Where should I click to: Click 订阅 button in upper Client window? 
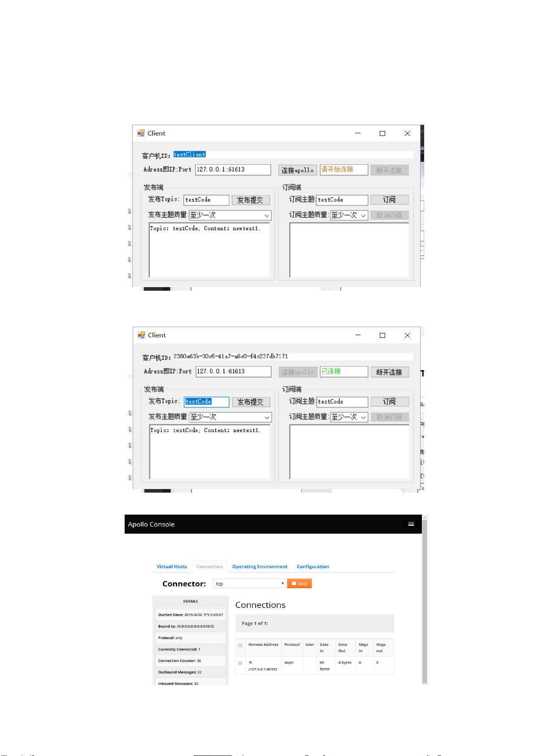tap(389, 200)
